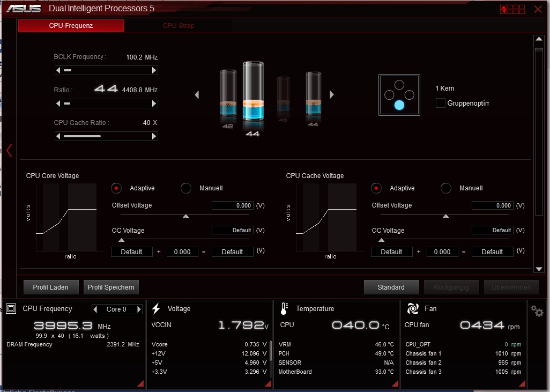Select the dimmed 43 core cylinder
Viewport: 550px width, 392px height.
click(x=283, y=94)
